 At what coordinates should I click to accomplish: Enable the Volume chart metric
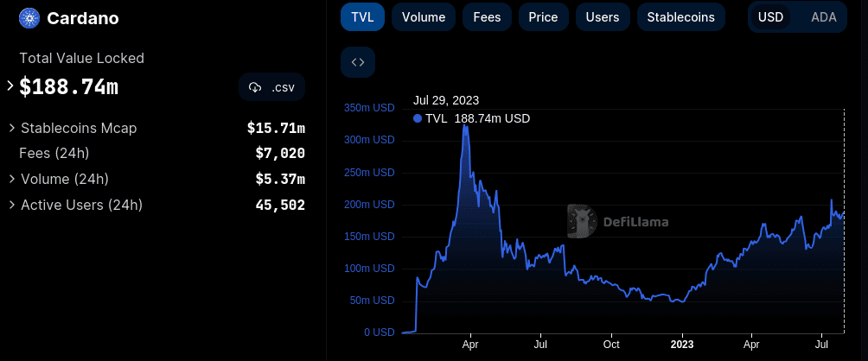tap(424, 17)
